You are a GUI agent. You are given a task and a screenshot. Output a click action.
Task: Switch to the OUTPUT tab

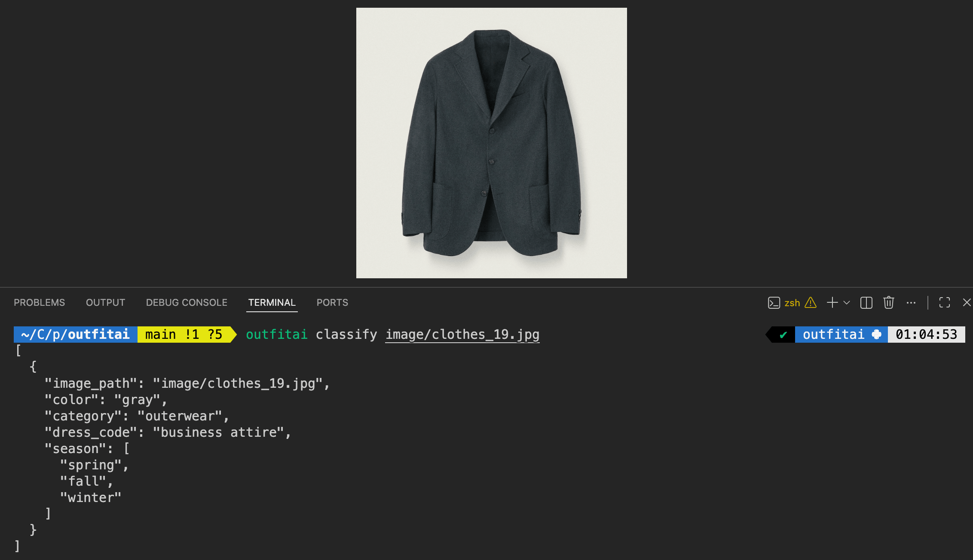105,303
